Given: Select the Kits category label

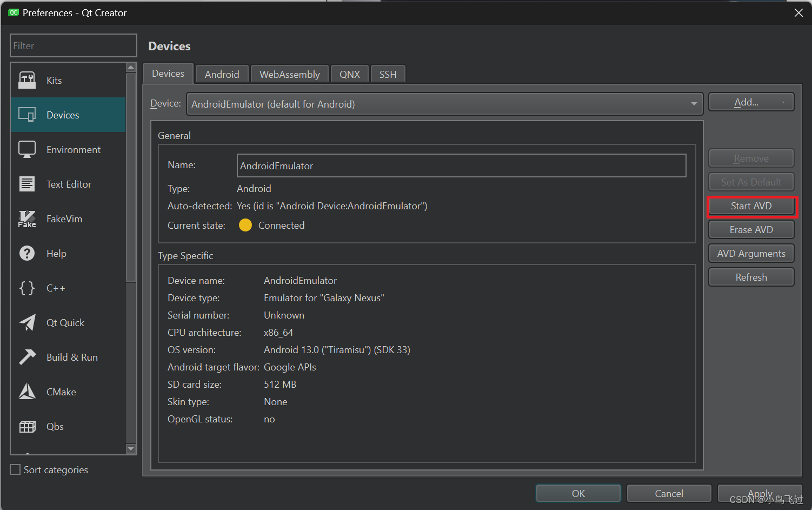Looking at the screenshot, I should coord(54,80).
